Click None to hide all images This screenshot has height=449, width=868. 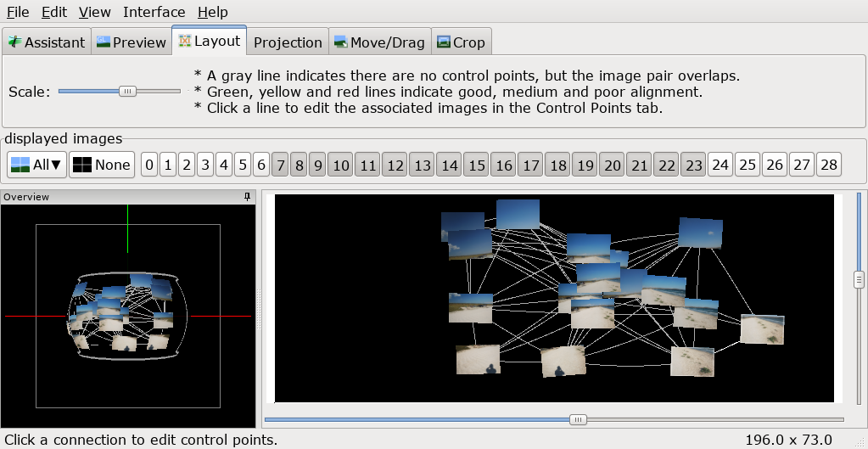102,165
